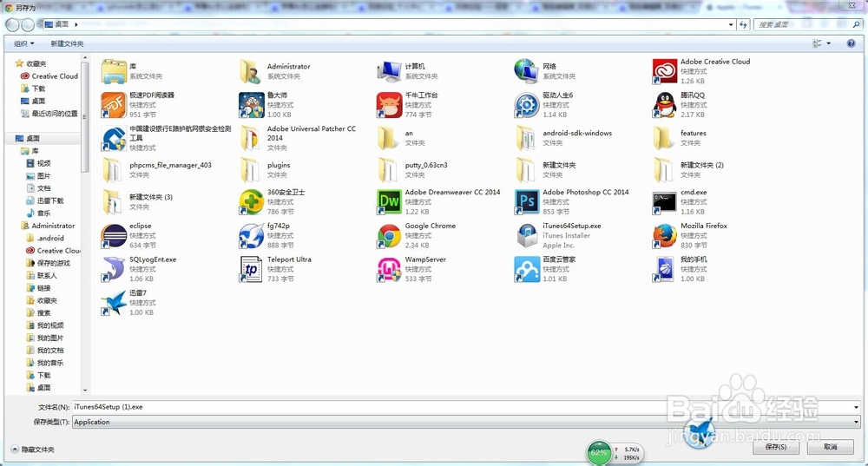Open the Administrator user folder icon
Viewport: 868px width, 466px height.
click(x=252, y=71)
